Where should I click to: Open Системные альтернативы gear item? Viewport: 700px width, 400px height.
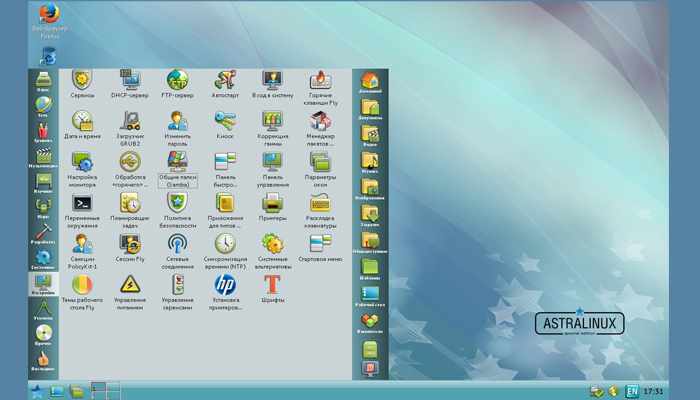pos(272,251)
